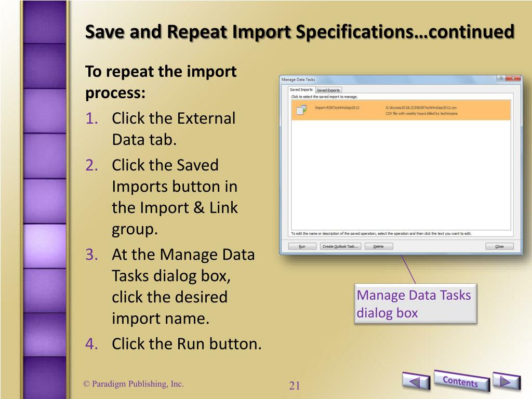This screenshot has width=532, height=399.
Task: Close the Manage Data Tasks window with the X
Action: [x=513, y=78]
